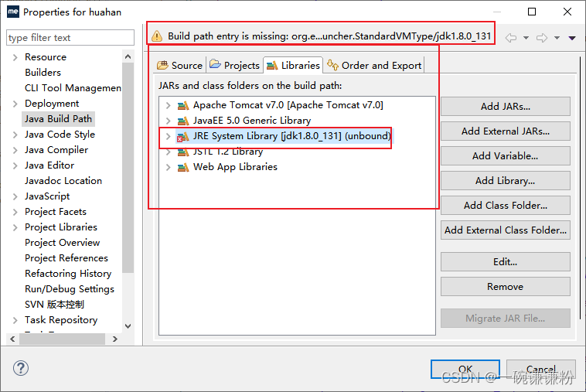Expand the JSTL 1.2 Library node

[x=169, y=152]
